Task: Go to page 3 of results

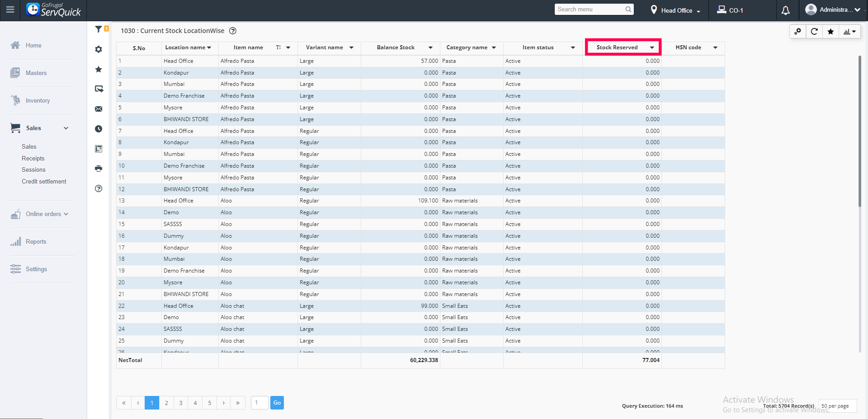Action: click(181, 403)
